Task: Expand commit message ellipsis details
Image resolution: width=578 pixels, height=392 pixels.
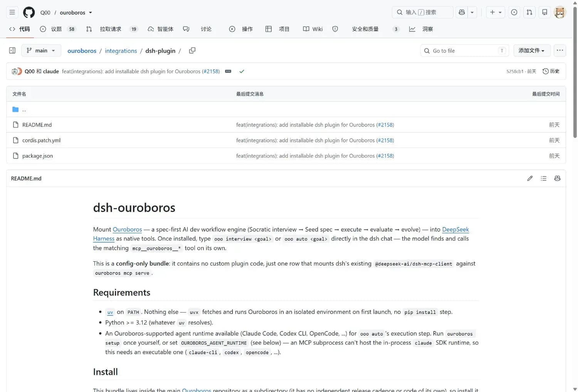Action: [228, 71]
